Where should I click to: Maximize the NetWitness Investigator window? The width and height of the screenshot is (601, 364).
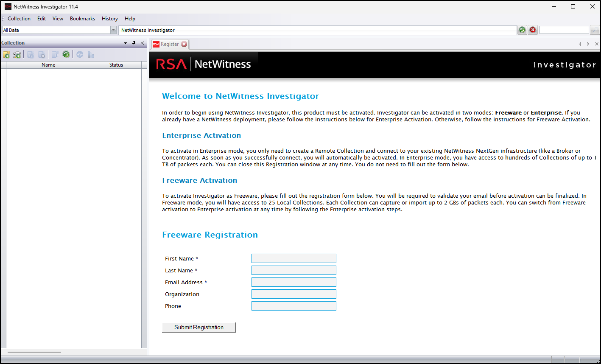pos(573,6)
